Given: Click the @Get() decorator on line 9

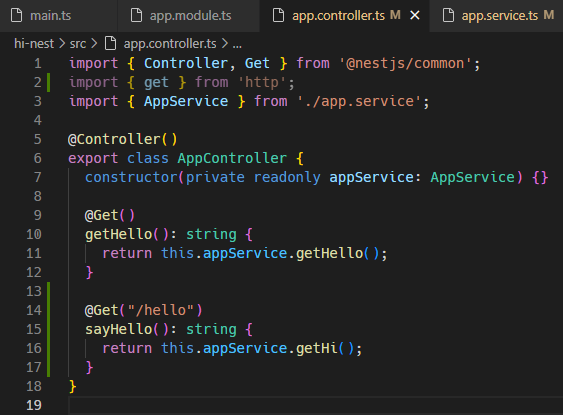Looking at the screenshot, I should pyautogui.click(x=110, y=215).
